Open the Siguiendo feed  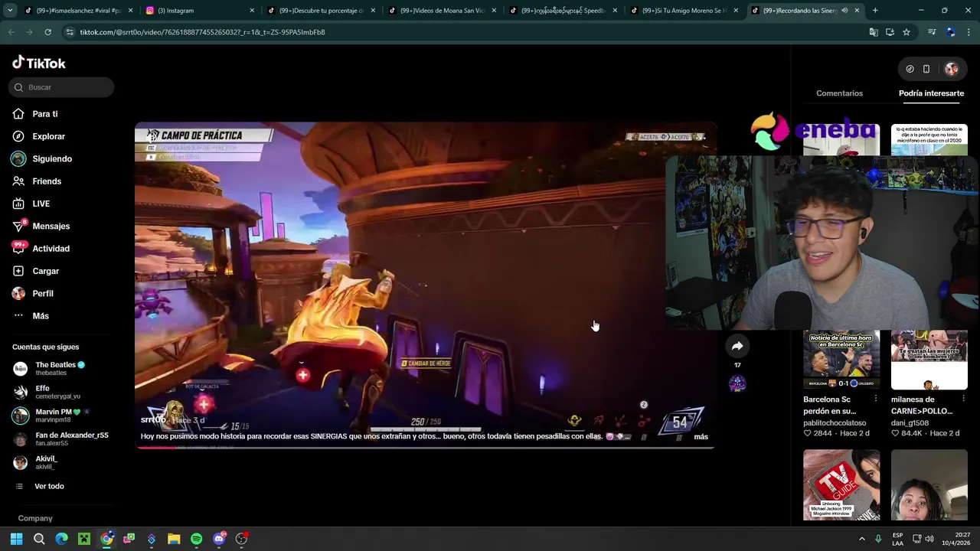click(x=52, y=158)
